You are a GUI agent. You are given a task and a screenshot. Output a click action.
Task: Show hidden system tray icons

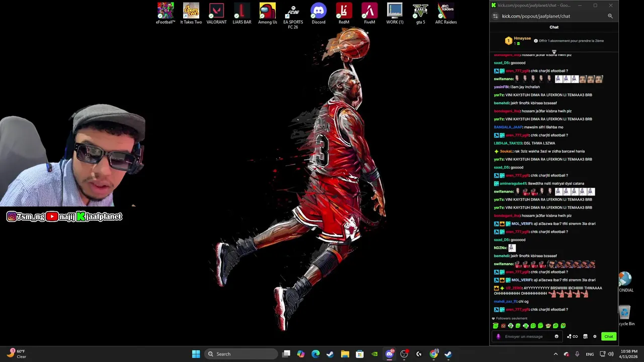click(x=555, y=354)
